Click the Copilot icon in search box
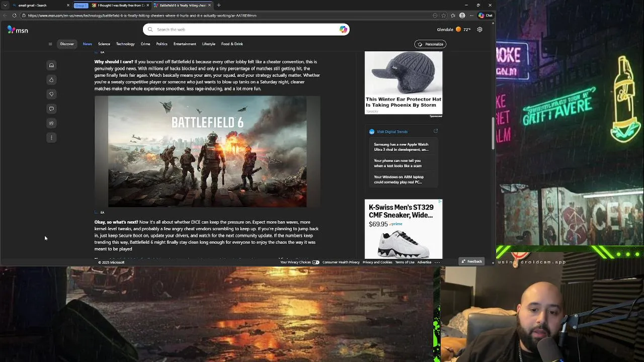The width and height of the screenshot is (644, 362). point(343,30)
